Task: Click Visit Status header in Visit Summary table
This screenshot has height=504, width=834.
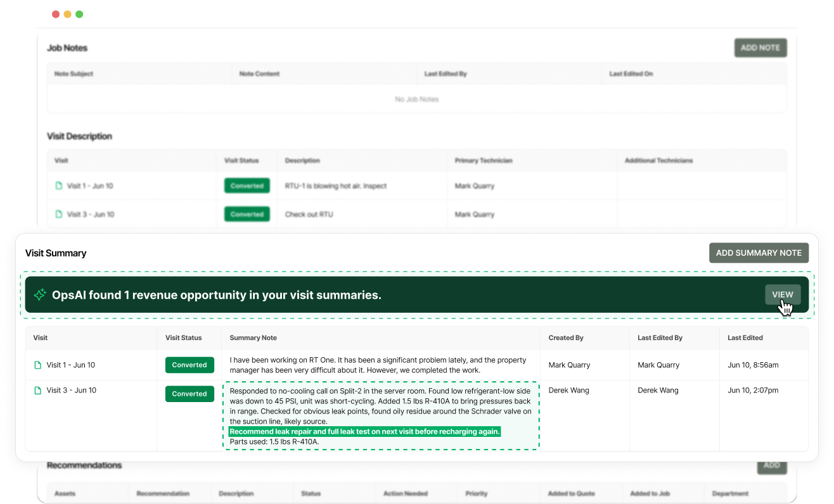Action: (183, 338)
